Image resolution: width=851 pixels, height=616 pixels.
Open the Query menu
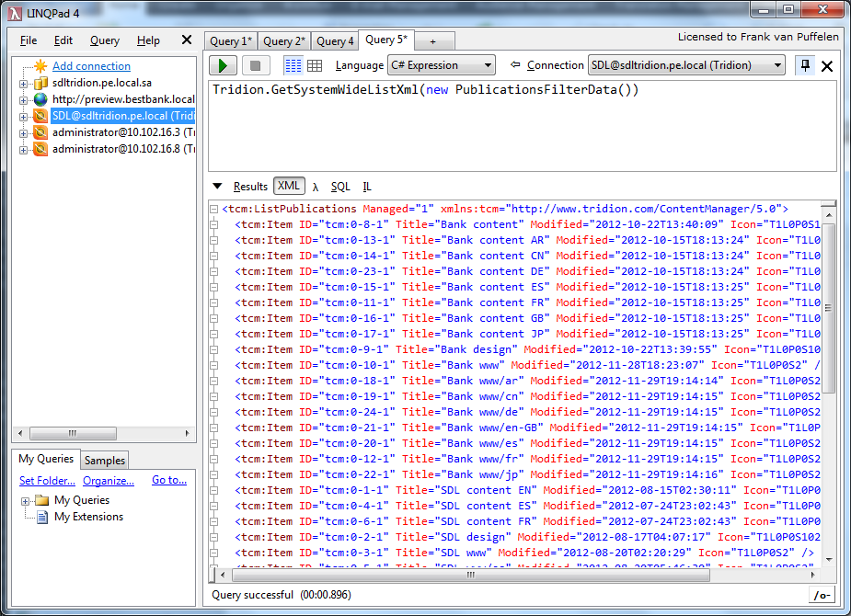pyautogui.click(x=105, y=40)
